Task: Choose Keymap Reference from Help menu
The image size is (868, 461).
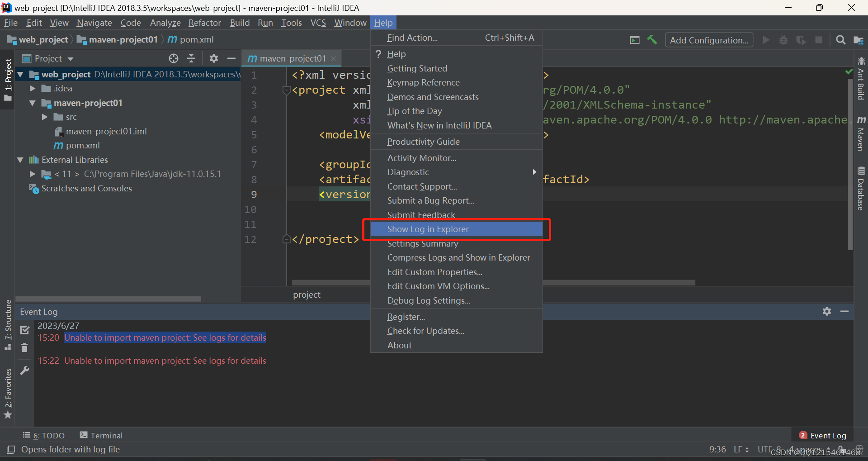Action: point(457,83)
